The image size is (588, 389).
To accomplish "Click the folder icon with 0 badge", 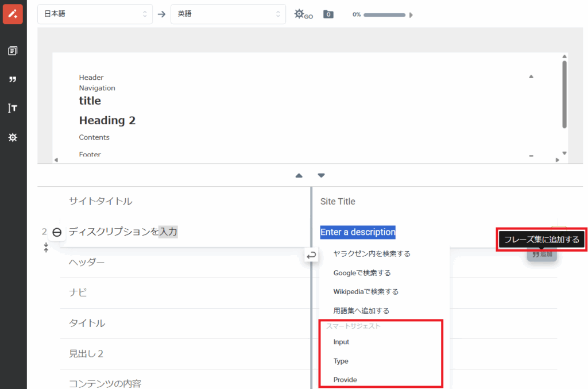I will [x=328, y=14].
